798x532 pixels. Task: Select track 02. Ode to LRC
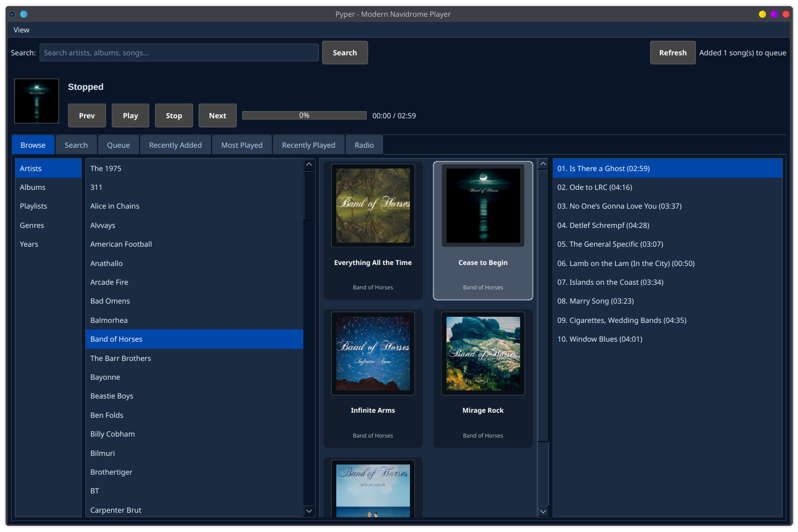(x=667, y=187)
